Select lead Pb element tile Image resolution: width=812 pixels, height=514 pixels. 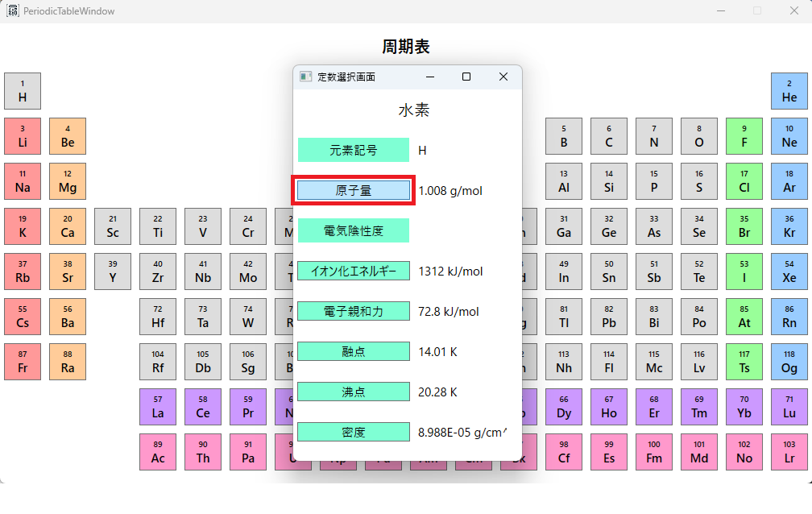coord(608,317)
